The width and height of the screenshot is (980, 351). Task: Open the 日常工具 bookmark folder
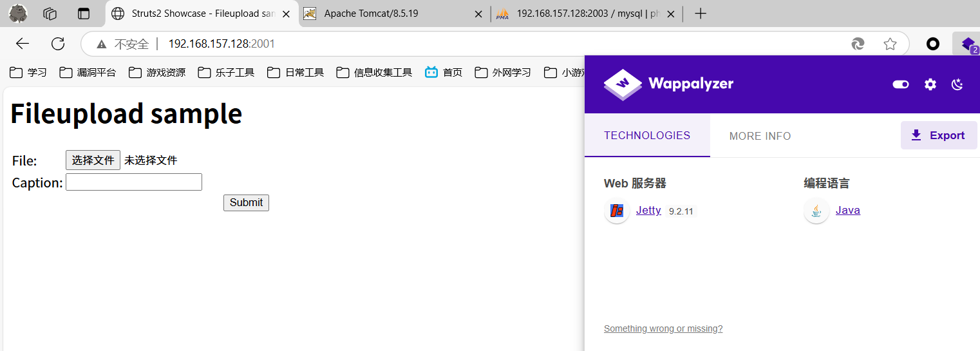pos(296,72)
